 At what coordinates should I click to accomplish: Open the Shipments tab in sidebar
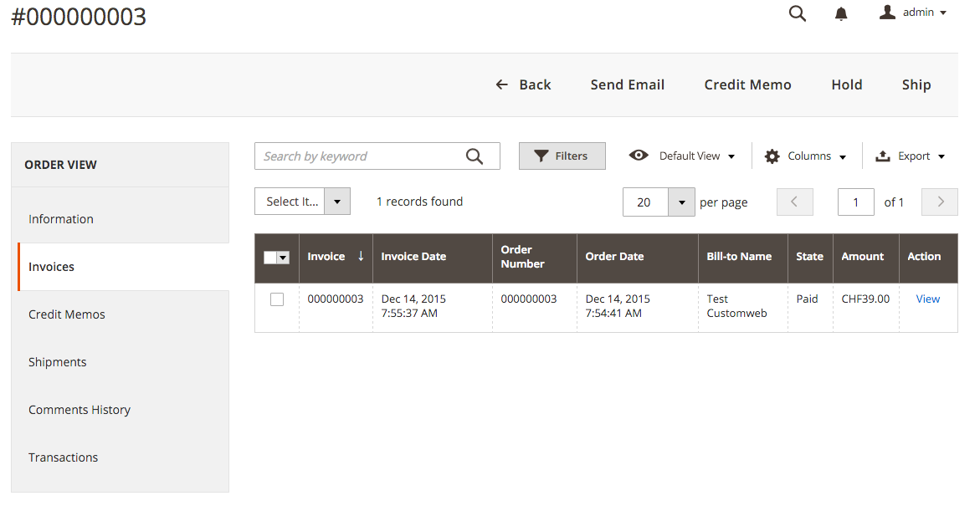pos(58,362)
